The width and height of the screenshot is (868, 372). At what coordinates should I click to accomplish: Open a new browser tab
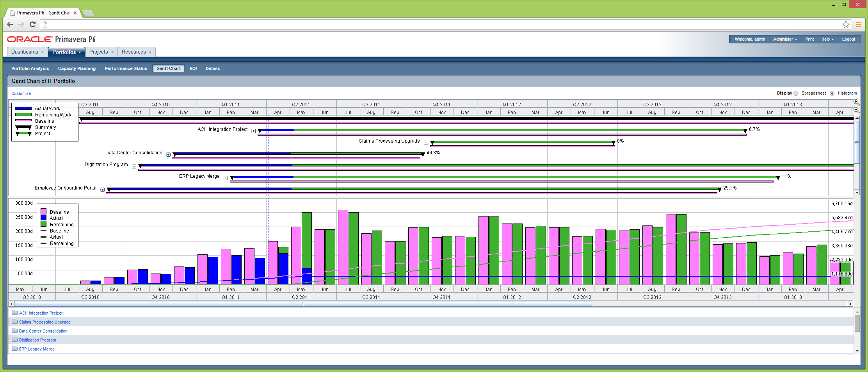pos(88,13)
